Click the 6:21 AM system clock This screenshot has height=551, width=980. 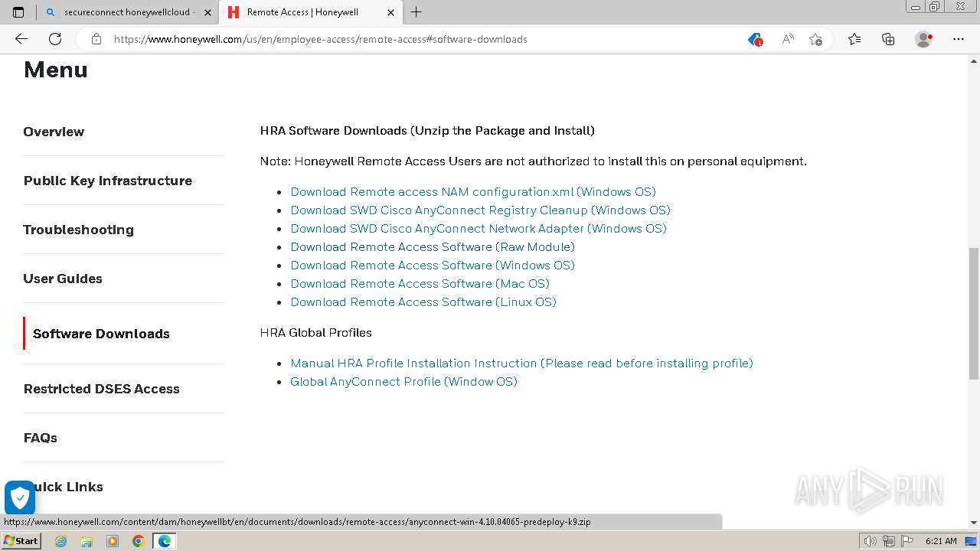pos(941,541)
